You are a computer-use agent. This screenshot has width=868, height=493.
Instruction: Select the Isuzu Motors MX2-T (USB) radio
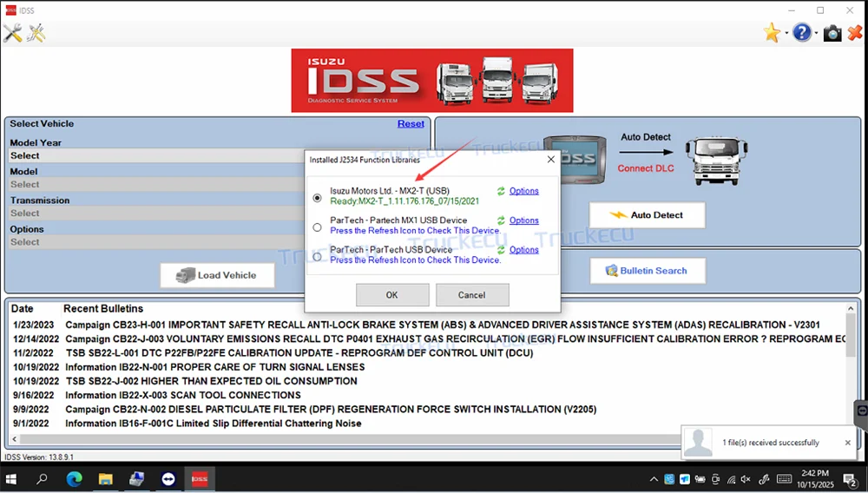pos(317,198)
